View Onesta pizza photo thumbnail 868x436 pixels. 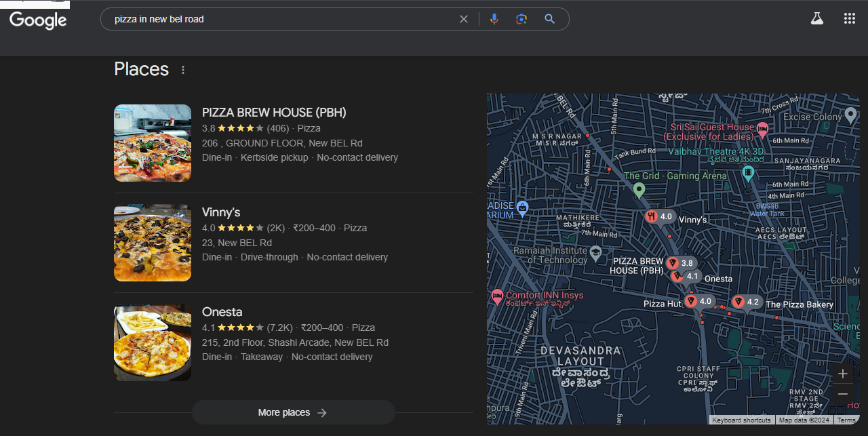point(153,342)
